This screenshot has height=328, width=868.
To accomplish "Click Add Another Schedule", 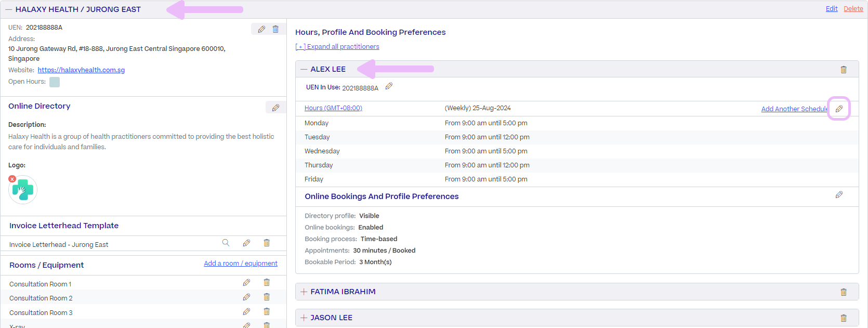I will coord(794,109).
